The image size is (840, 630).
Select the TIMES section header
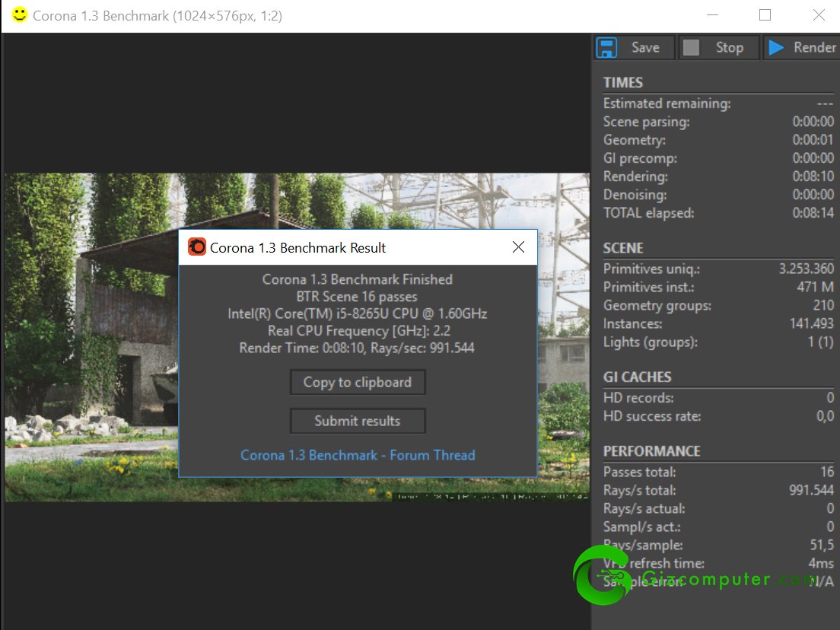tap(622, 82)
